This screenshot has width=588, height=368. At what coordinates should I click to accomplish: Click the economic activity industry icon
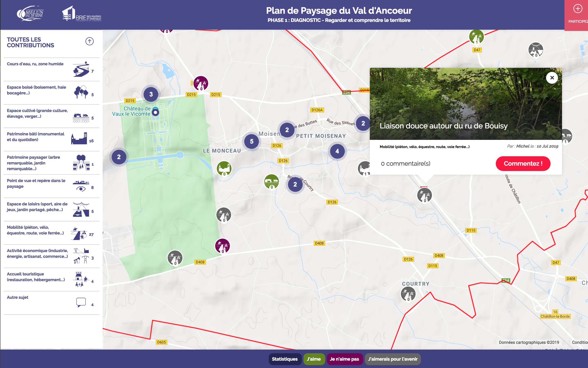pyautogui.click(x=81, y=256)
